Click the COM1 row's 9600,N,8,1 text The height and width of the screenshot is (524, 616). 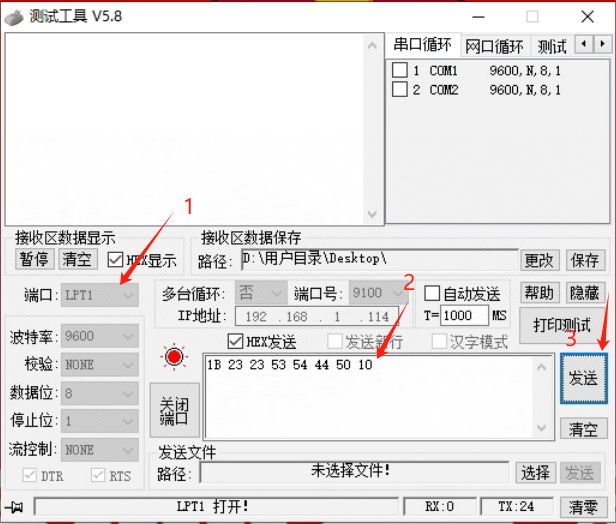point(525,71)
